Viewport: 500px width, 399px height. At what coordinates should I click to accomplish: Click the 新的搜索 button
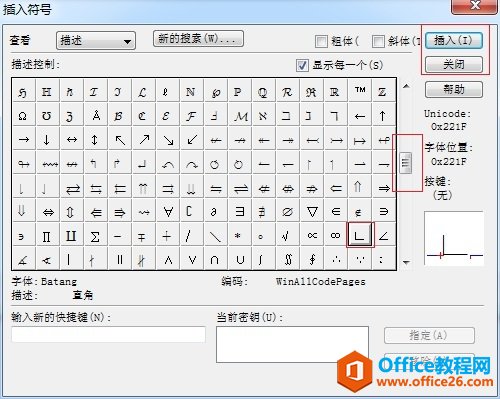tap(198, 39)
